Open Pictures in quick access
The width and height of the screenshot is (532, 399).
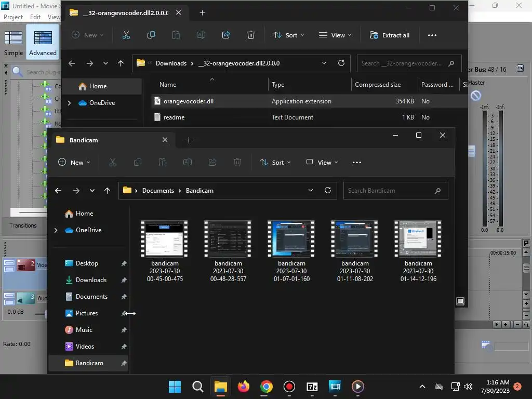click(87, 313)
